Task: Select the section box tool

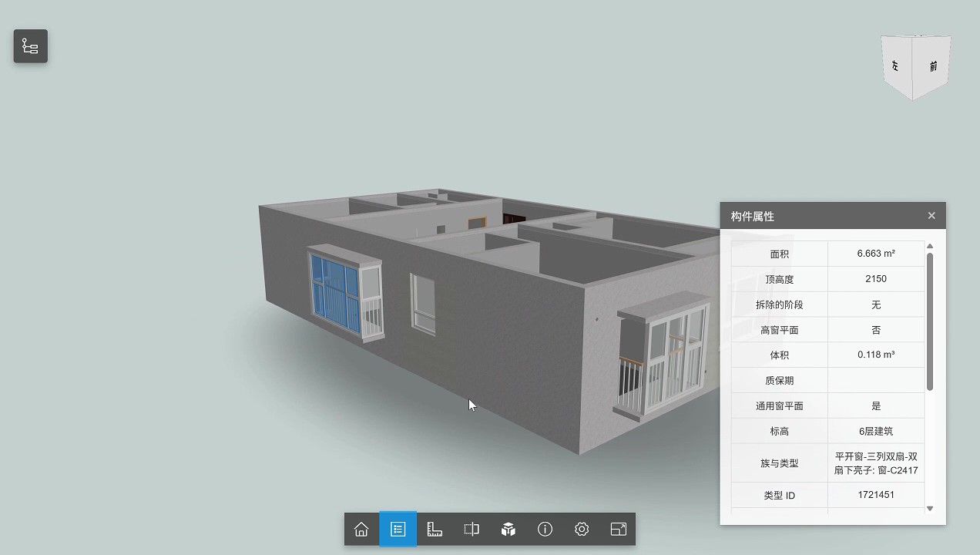Action: pos(472,529)
